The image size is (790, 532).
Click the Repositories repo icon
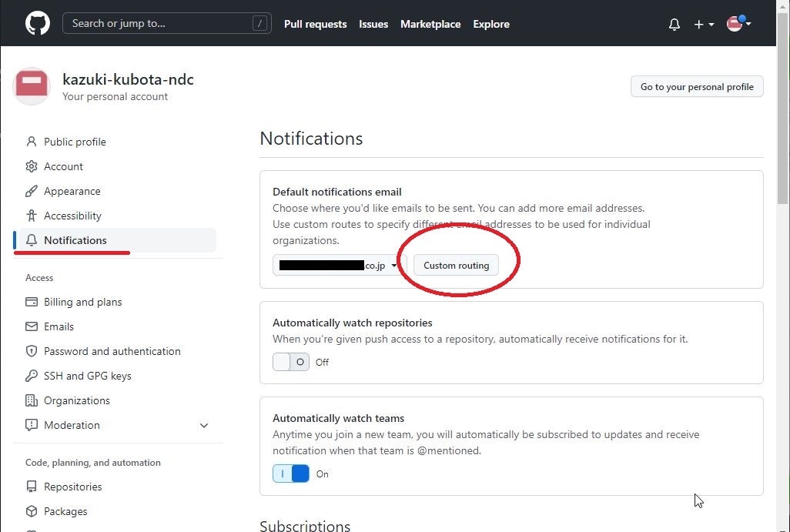point(32,487)
